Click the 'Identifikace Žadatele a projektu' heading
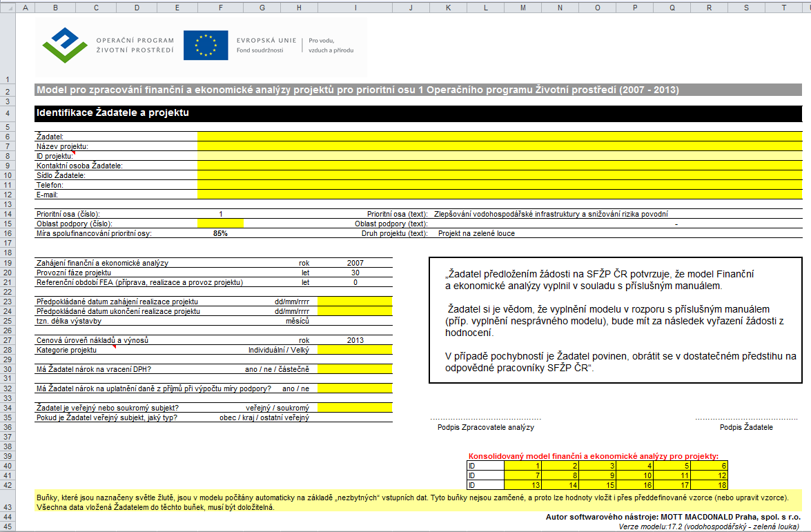 pos(113,112)
